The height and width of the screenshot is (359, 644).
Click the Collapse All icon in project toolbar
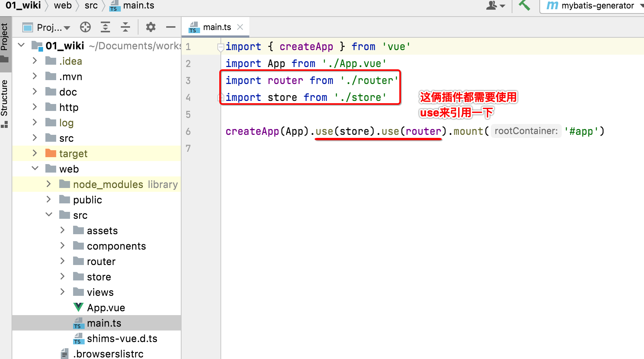125,27
